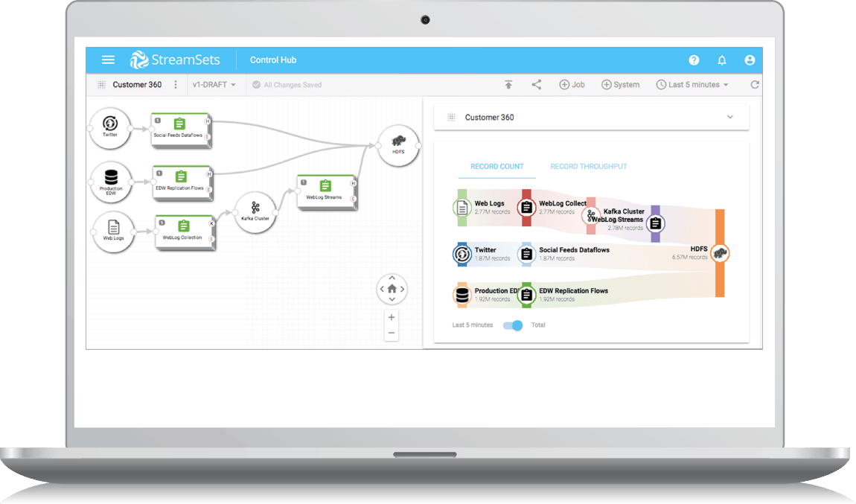Click the Customer 360 panel grid handle
Screen dimensions: 856x504
pyautogui.click(x=452, y=118)
